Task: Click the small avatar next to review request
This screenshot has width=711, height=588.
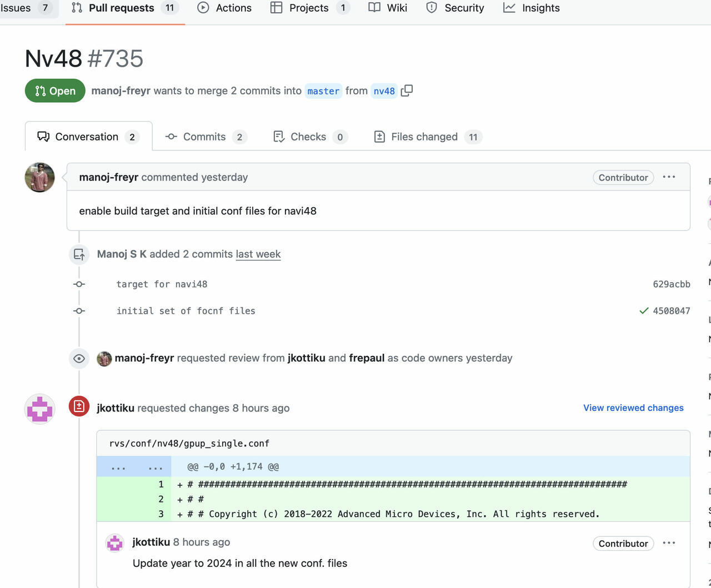Action: coord(104,359)
